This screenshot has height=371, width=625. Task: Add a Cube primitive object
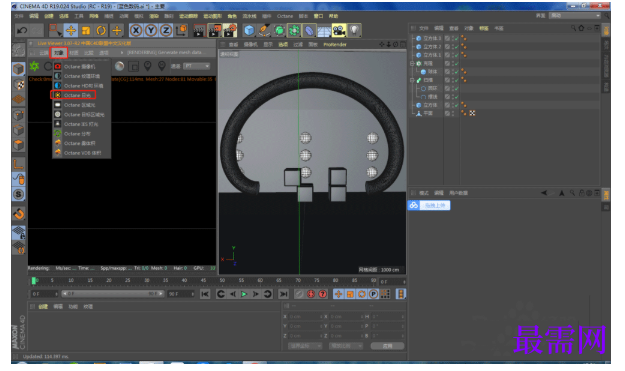(249, 30)
